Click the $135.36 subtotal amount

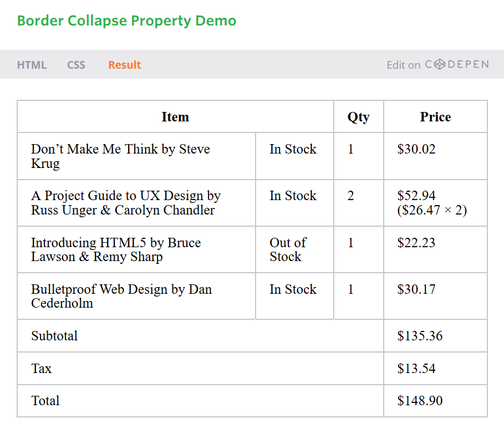point(420,336)
